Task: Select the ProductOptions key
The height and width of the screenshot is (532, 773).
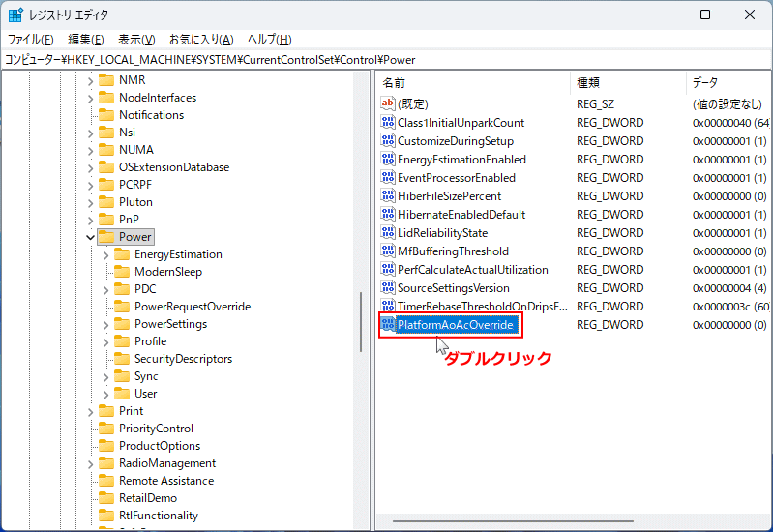Action: point(160,446)
